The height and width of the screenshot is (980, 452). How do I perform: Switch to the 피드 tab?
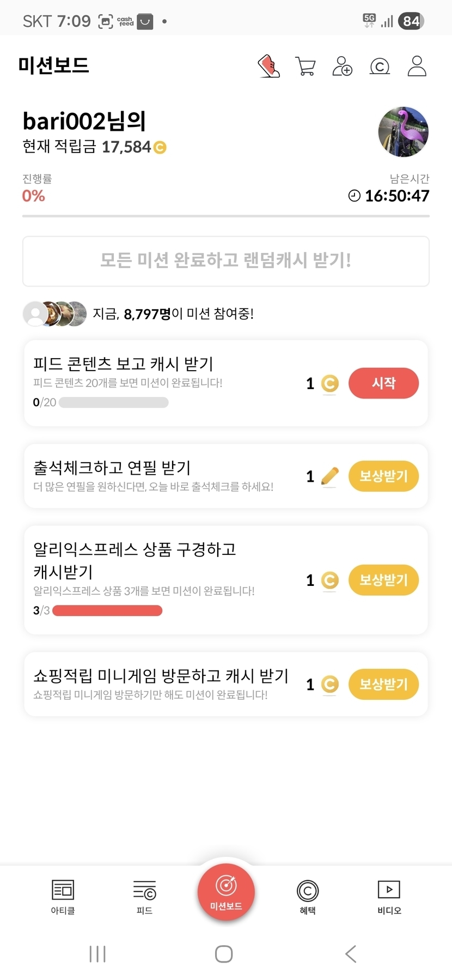point(144,897)
